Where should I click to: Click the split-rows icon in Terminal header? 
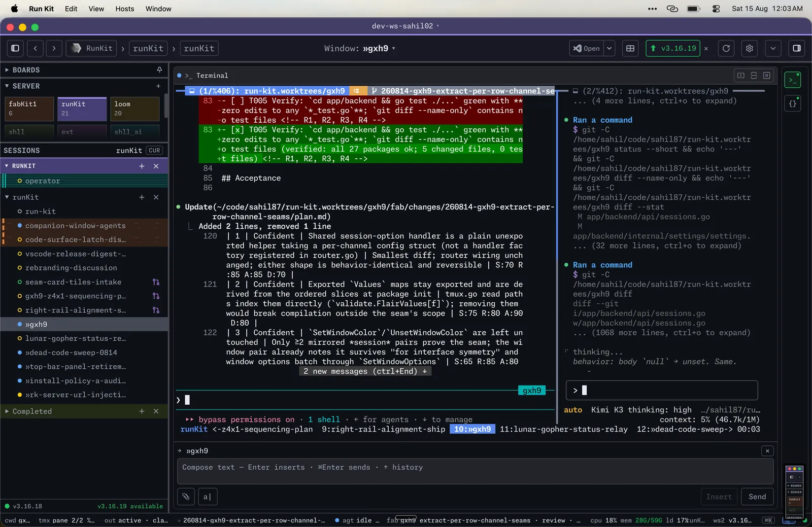click(x=754, y=76)
